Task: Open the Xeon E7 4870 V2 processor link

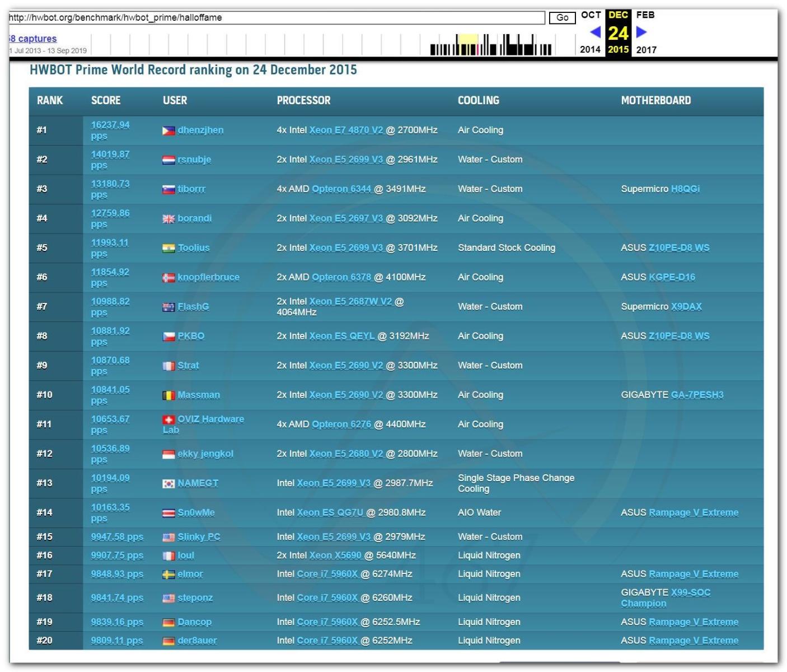Action: pyautogui.click(x=346, y=130)
